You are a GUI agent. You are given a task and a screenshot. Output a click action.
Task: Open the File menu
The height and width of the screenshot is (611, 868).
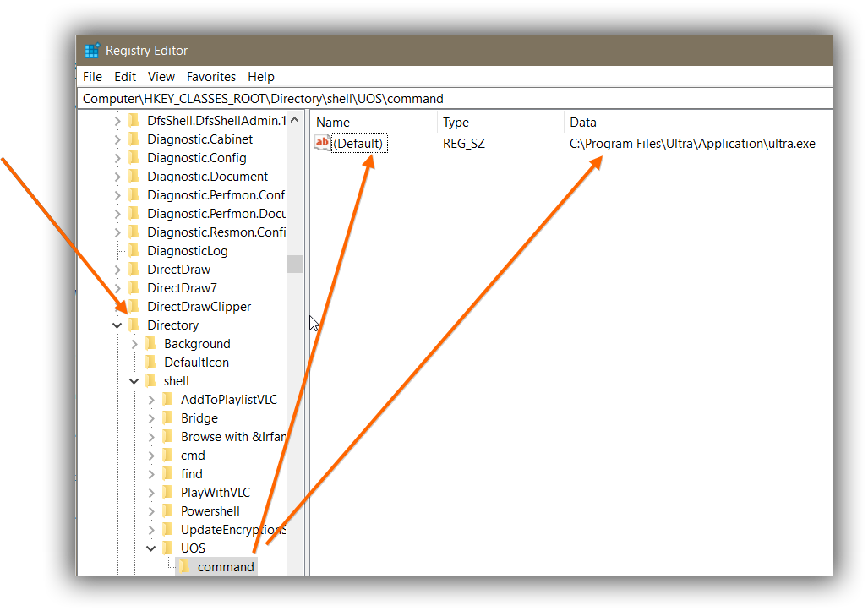(x=92, y=77)
